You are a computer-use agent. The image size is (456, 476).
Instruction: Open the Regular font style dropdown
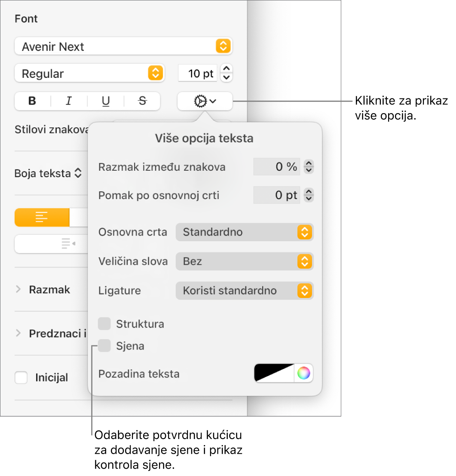[x=89, y=73]
